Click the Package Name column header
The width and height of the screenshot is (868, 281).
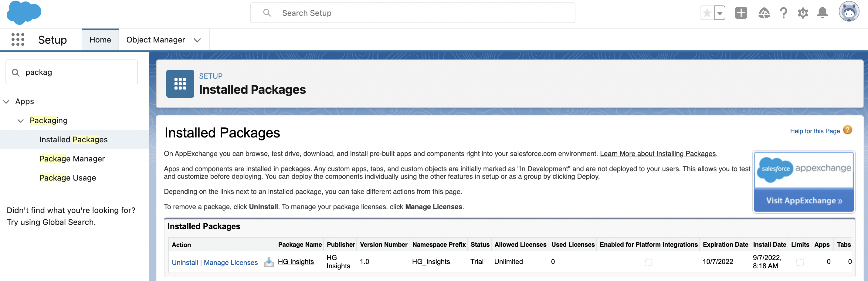pyautogui.click(x=300, y=245)
